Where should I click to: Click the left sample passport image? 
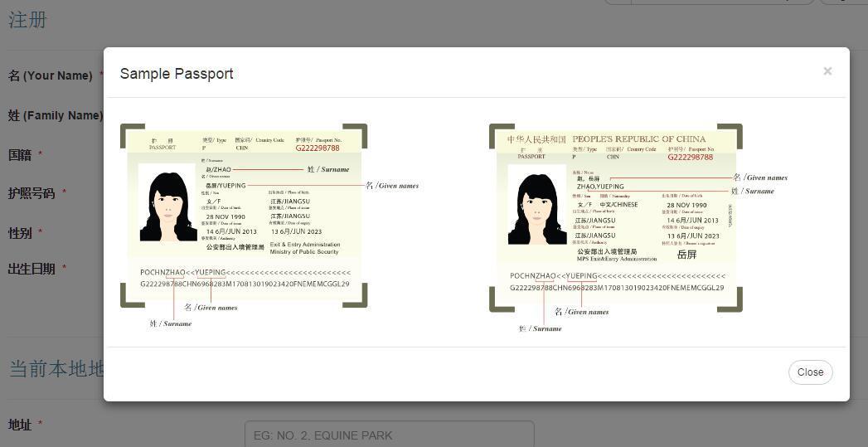(x=244, y=216)
